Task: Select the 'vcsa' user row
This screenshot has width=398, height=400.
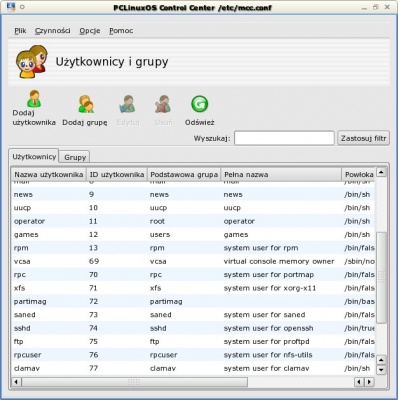Action: [x=193, y=261]
